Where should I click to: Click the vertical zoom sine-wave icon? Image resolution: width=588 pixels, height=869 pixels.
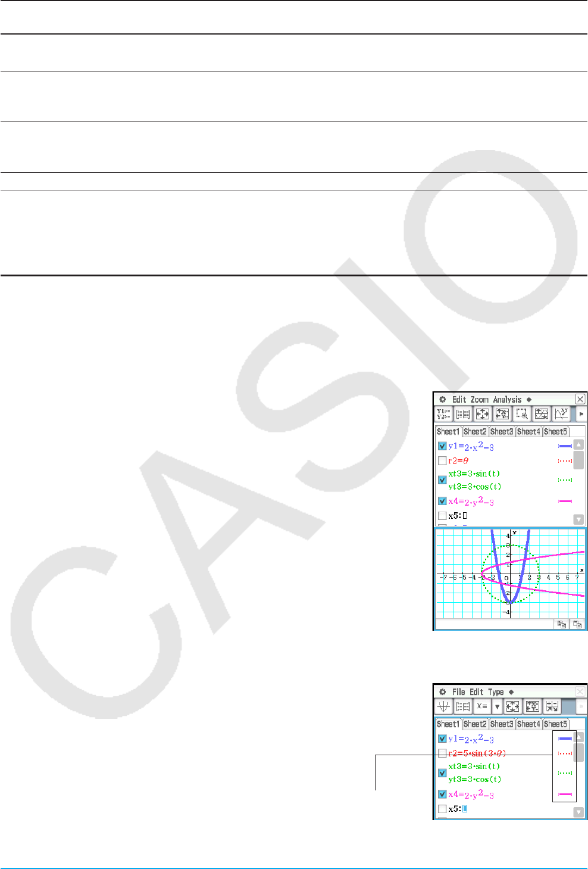point(541,414)
